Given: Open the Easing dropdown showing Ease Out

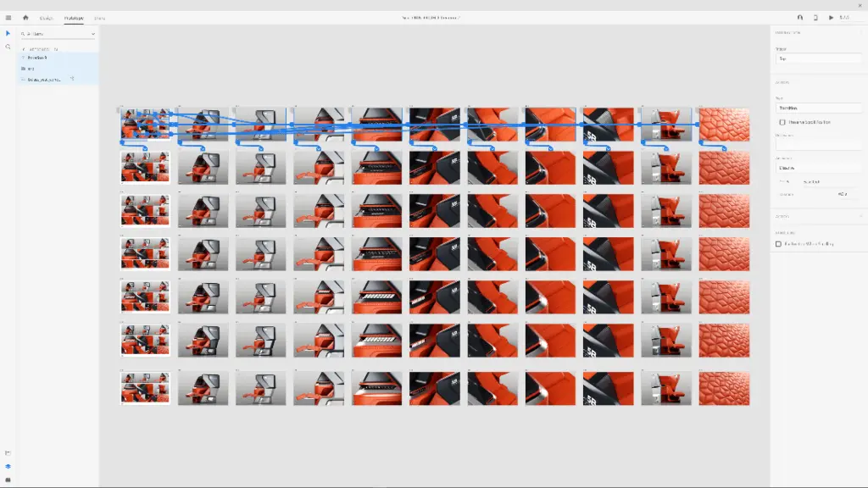Looking at the screenshot, I should (x=830, y=182).
